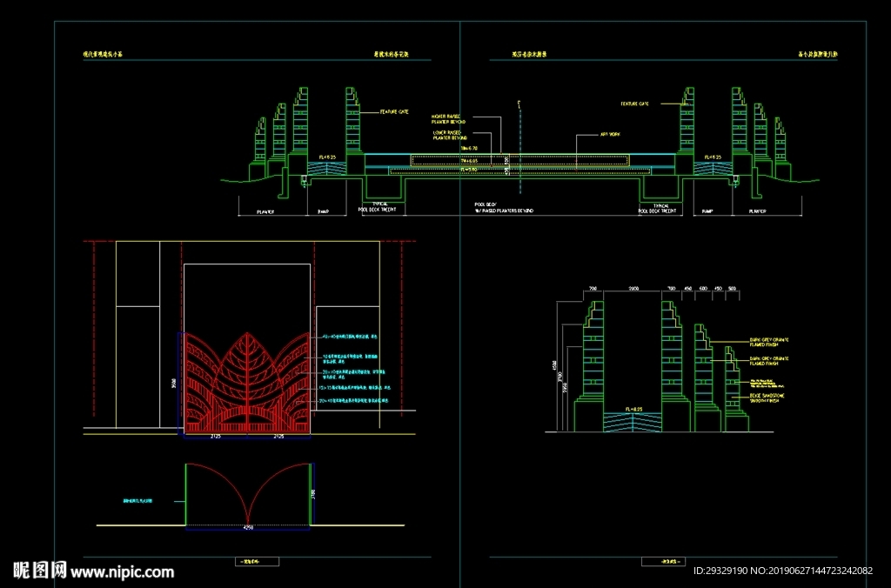Pick the "LOWER RAISED PLANTER BEYOND" note
891x588 pixels.
[450, 135]
